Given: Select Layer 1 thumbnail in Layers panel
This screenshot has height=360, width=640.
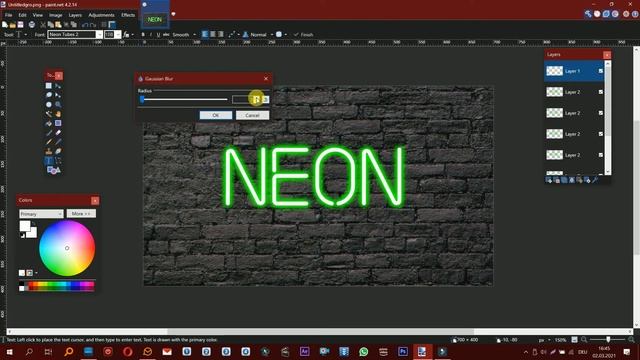Looking at the screenshot, I should [554, 71].
